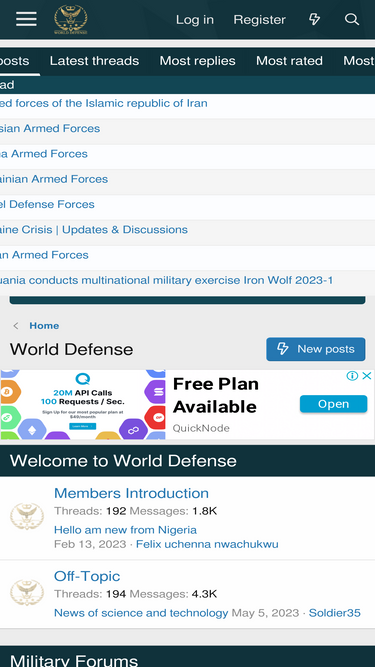This screenshot has width=375, height=667.
Task: Open the Members Introduction forum
Action: pos(131,493)
